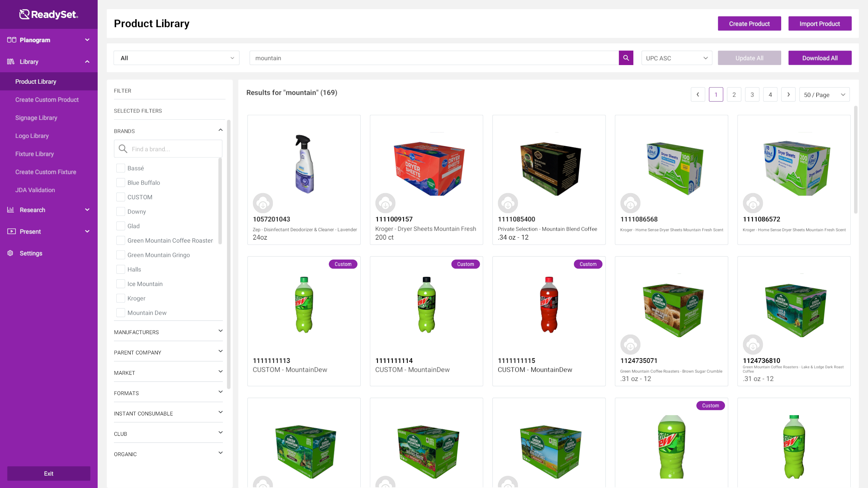
Task: Click the previous page arrow
Action: point(698,95)
